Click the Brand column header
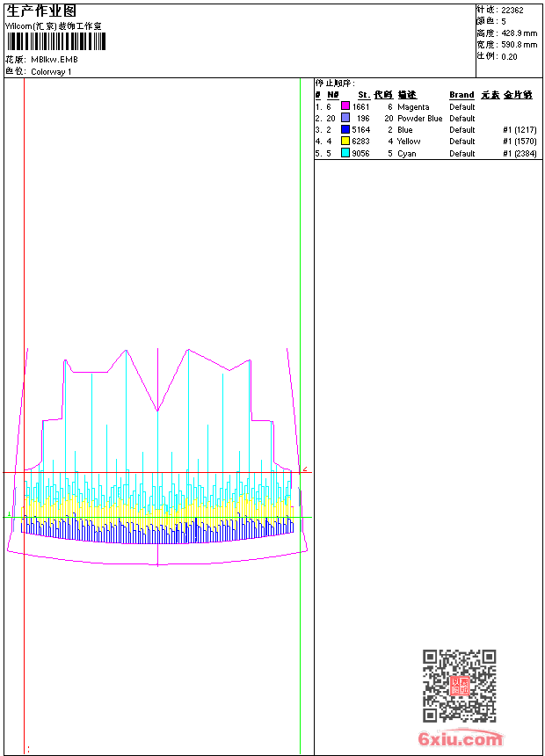The height and width of the screenshot is (756, 545). click(461, 95)
